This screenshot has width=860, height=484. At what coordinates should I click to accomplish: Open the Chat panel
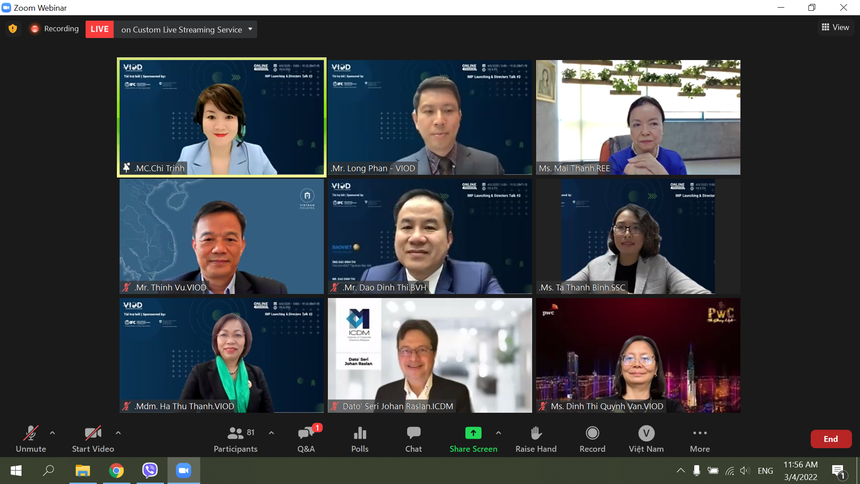pyautogui.click(x=413, y=438)
